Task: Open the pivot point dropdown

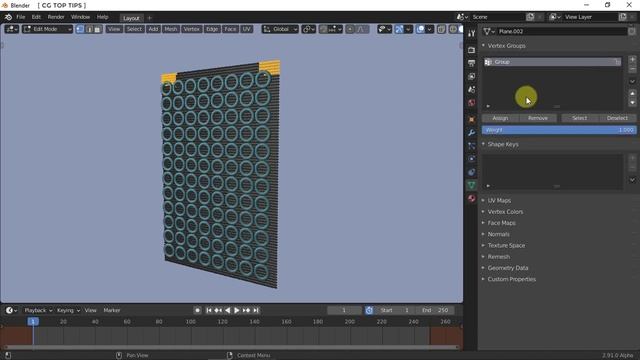Action: click(308, 29)
